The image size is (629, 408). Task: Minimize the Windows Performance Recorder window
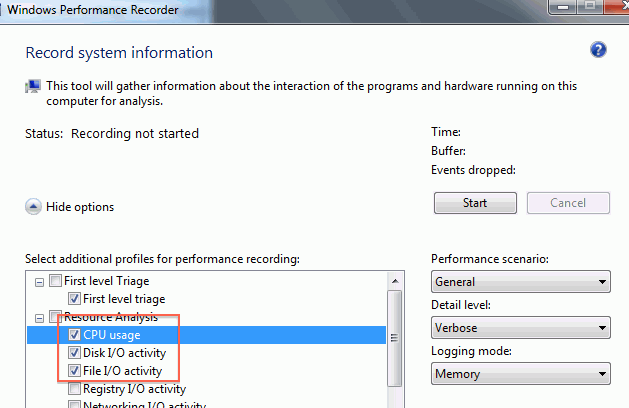pyautogui.click(x=562, y=7)
